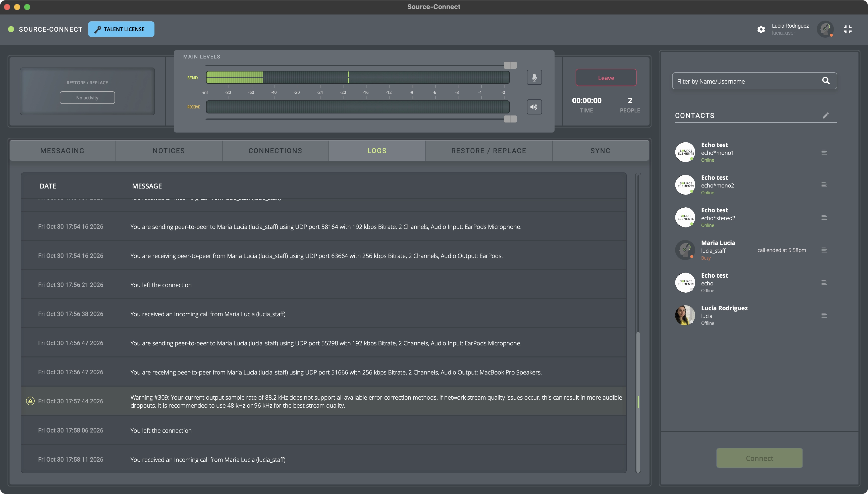Open menu for echo*mono1 contact
Viewport: 868px width, 494px height.
(x=824, y=152)
